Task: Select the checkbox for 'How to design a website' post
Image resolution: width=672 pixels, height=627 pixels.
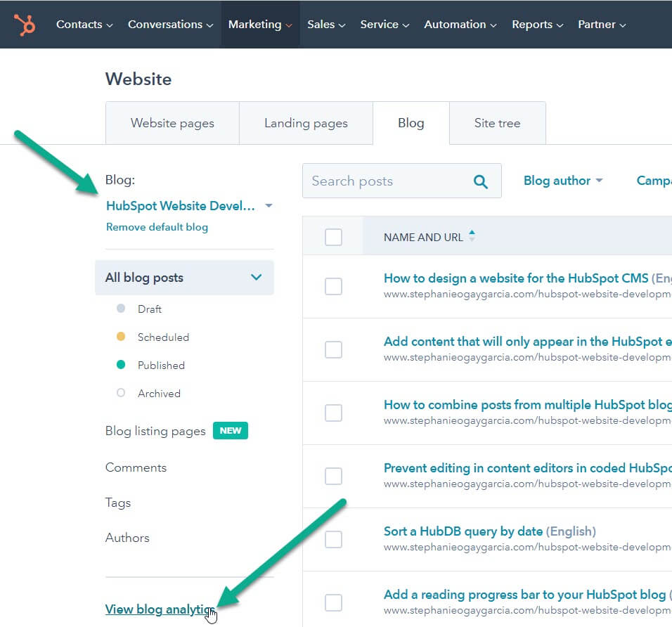Action: coord(333,286)
